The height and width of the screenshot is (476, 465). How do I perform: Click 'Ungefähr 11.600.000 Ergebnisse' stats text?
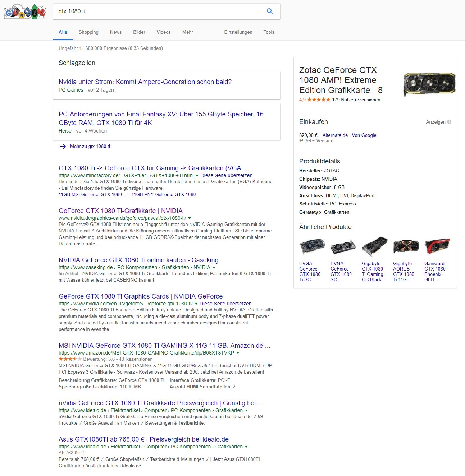coord(111,48)
